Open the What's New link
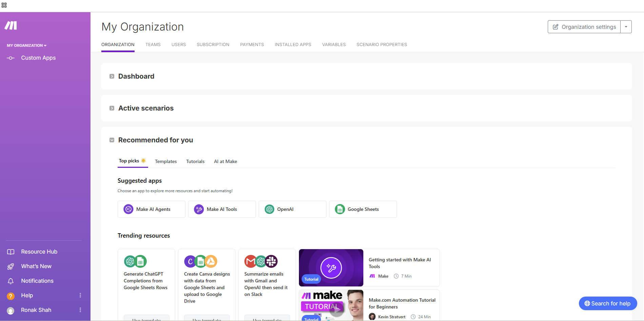644x321 pixels. click(x=36, y=266)
